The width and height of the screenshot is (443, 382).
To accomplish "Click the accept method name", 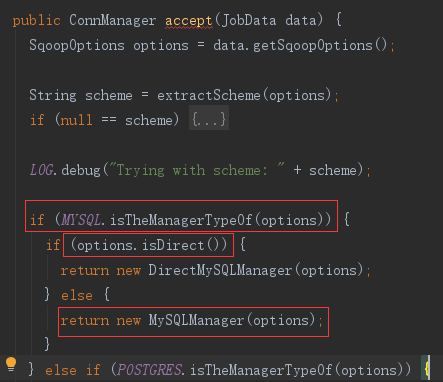I will point(189,21).
